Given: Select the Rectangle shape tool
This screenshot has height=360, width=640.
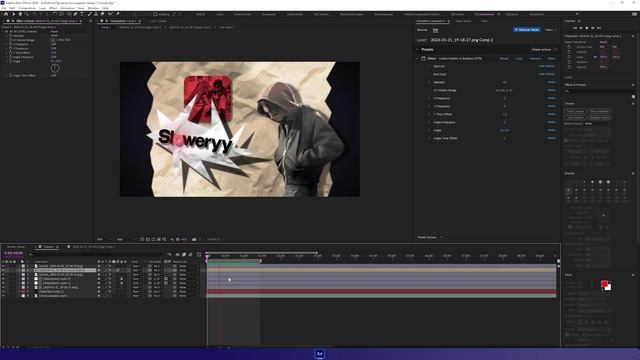Looking at the screenshot, I should pos(69,14).
